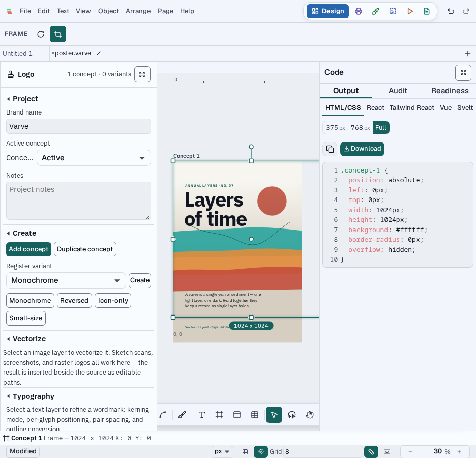Switch to the Untitled 1 tab

point(17,54)
